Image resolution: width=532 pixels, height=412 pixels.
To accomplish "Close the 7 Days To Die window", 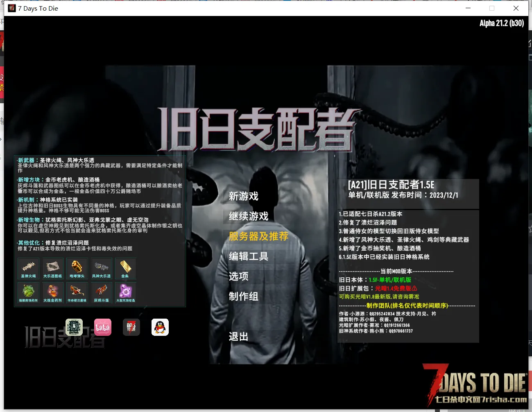I will pyautogui.click(x=516, y=8).
